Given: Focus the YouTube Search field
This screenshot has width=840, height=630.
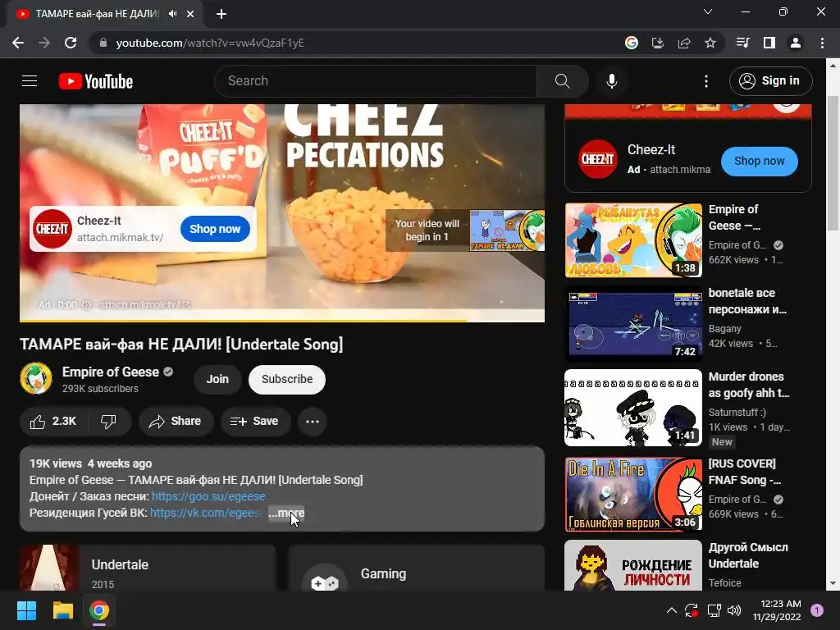Looking at the screenshot, I should coord(376,81).
